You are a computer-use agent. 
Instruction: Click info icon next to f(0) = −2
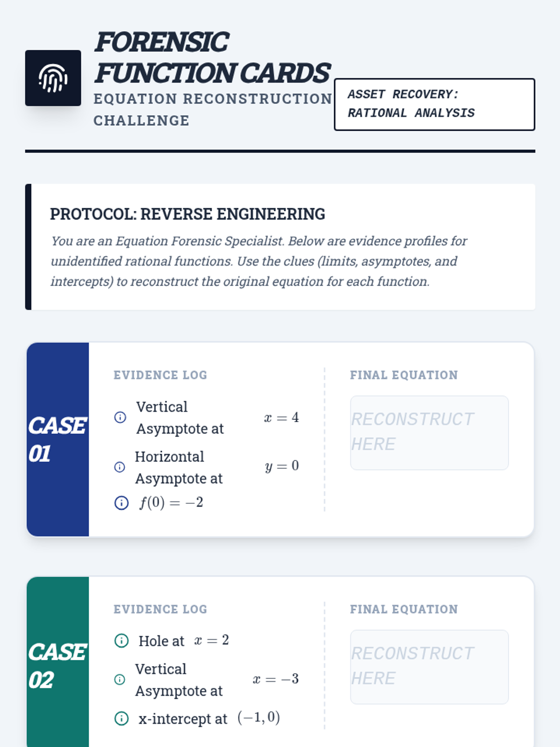(121, 503)
